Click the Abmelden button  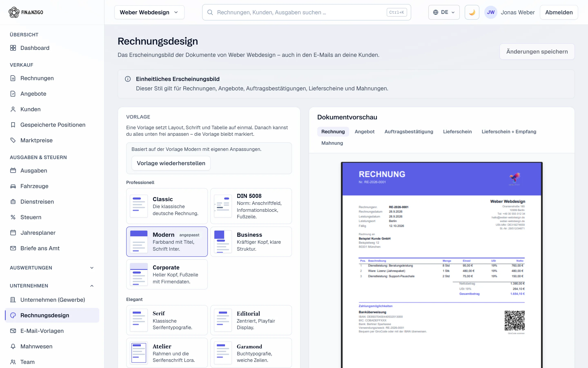[559, 12]
